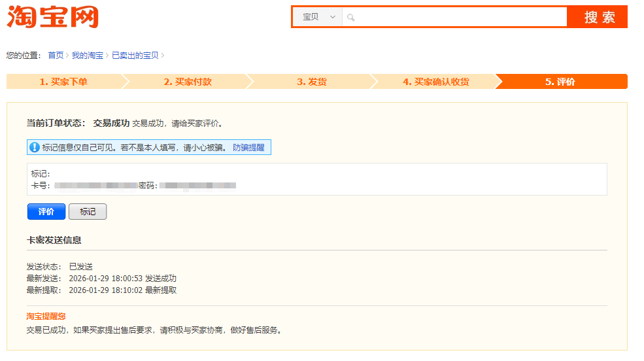Click the blue info exclamation icon

coord(35,148)
